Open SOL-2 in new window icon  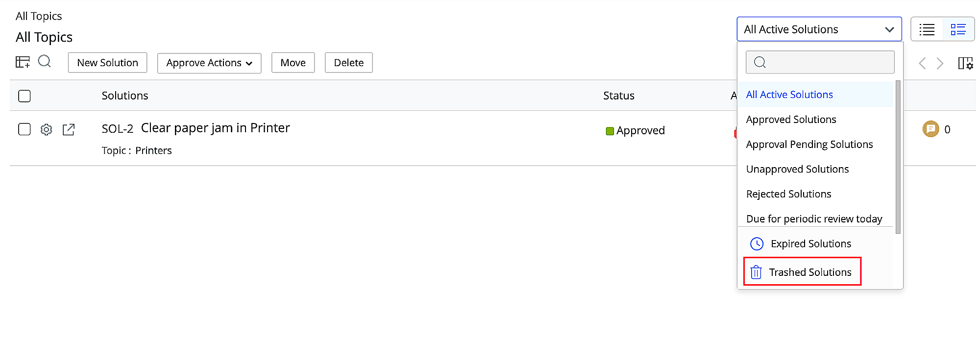(69, 129)
